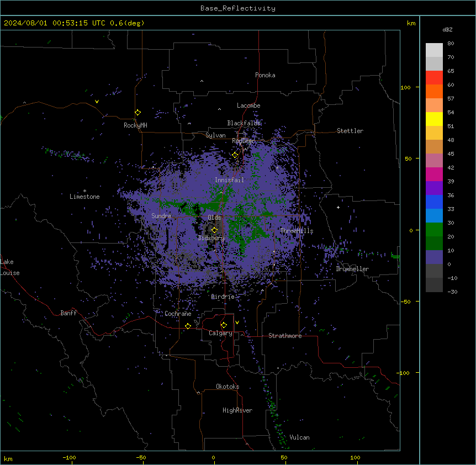Click the Stettler city label
The width and height of the screenshot is (476, 465).
coord(350,131)
